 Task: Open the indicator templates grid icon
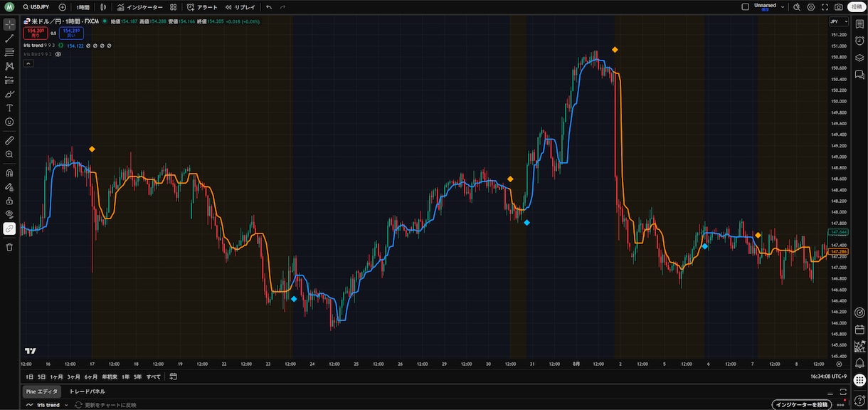click(x=173, y=7)
